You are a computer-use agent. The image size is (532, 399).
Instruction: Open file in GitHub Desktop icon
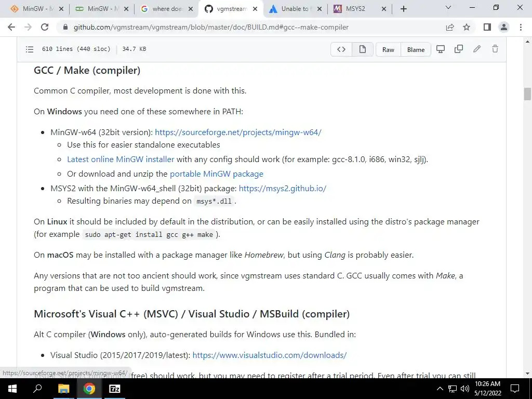441,49
